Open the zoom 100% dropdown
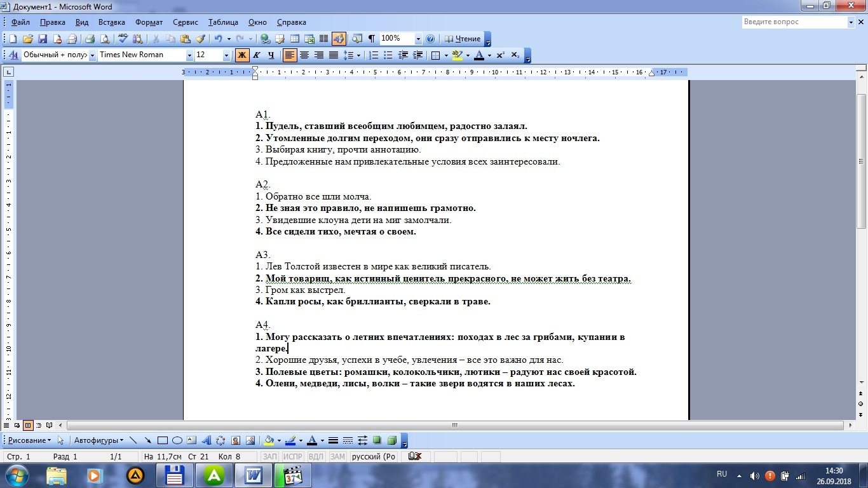868x488 pixels. click(417, 39)
